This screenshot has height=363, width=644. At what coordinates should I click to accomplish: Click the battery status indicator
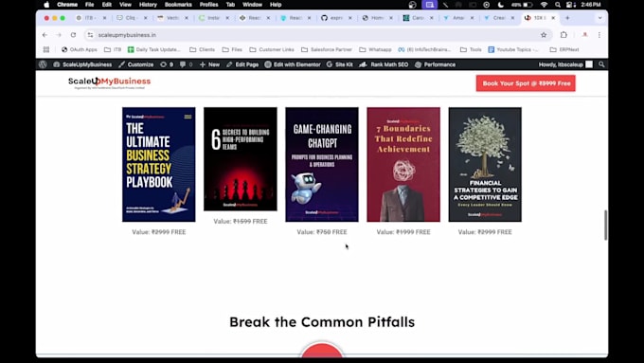coord(522,5)
